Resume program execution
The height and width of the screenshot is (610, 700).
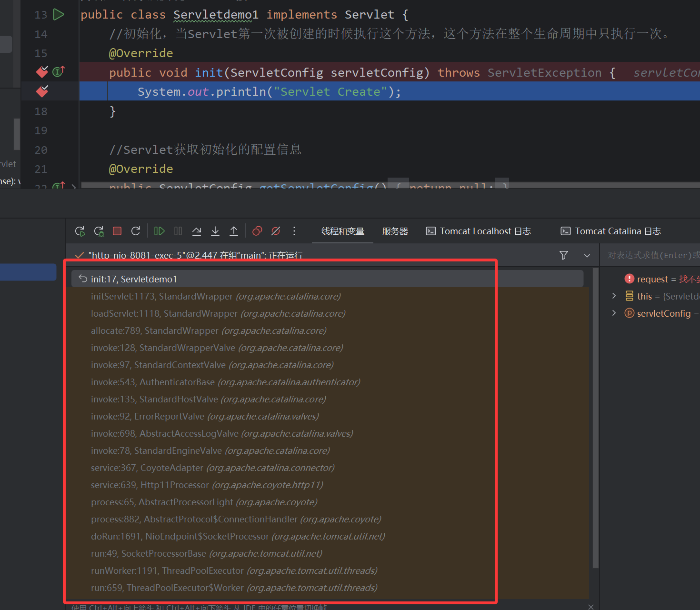coord(160,231)
